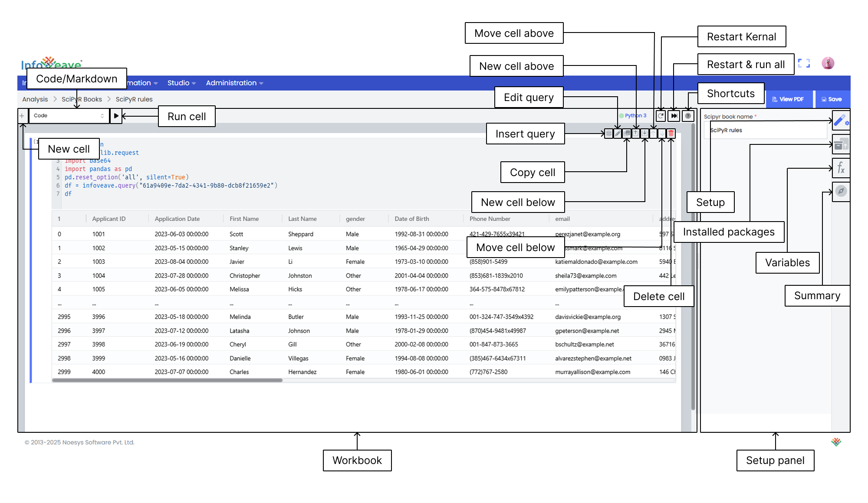868x503 pixels.
Task: Click the Date of Birth column header
Action: [412, 219]
